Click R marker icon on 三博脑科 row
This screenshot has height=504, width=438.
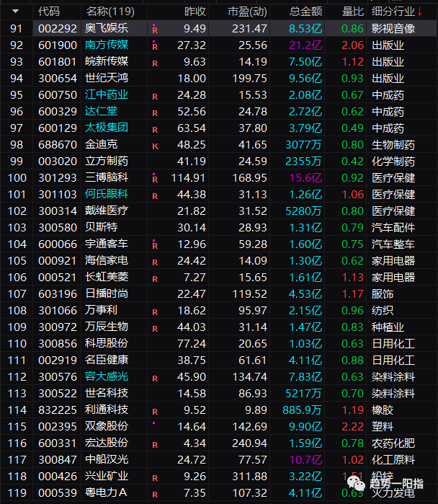point(155,178)
